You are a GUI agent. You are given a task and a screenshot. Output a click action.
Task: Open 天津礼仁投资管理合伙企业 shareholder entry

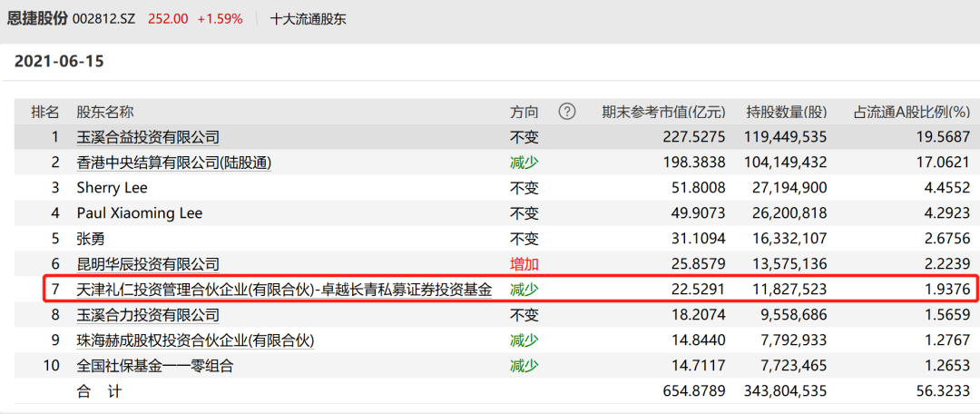click(284, 290)
